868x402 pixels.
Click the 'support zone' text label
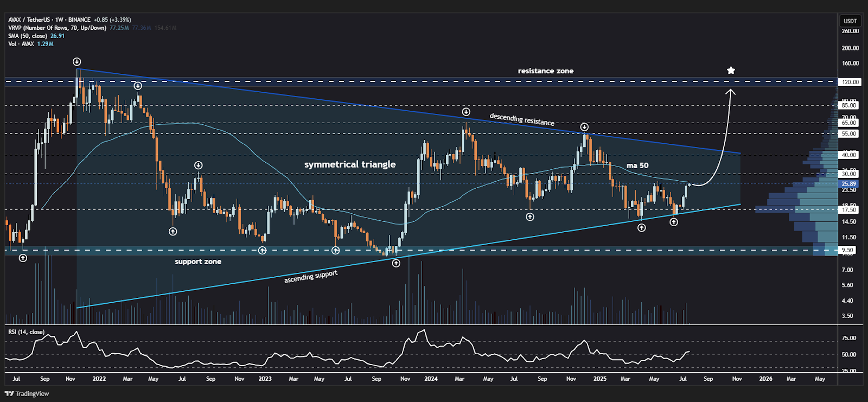198,261
